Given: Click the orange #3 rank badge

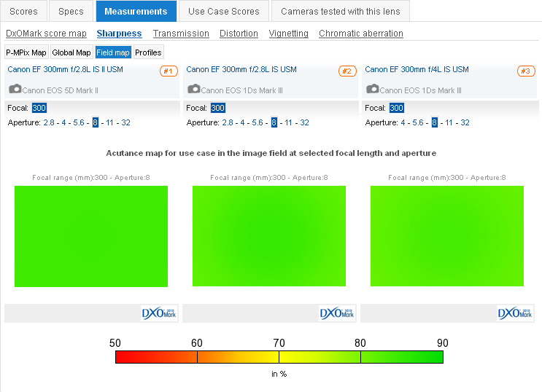Looking at the screenshot, I should click(526, 71).
